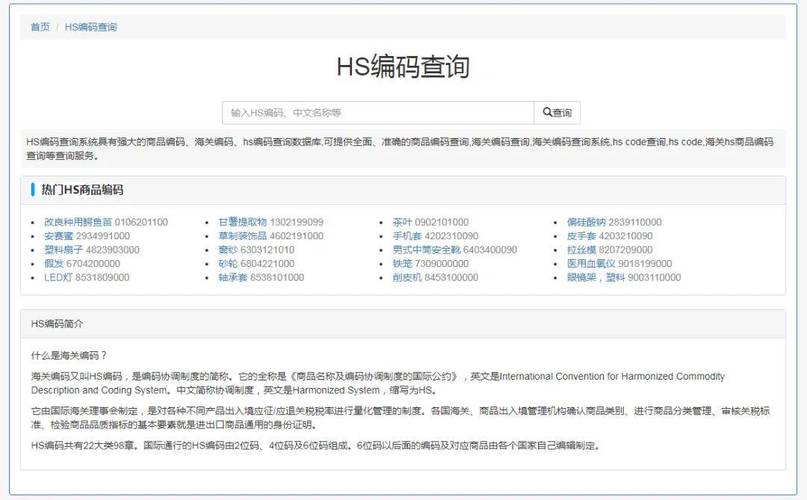Open the 削皮机 product link
Image resolution: width=807 pixels, height=500 pixels.
pos(407,278)
